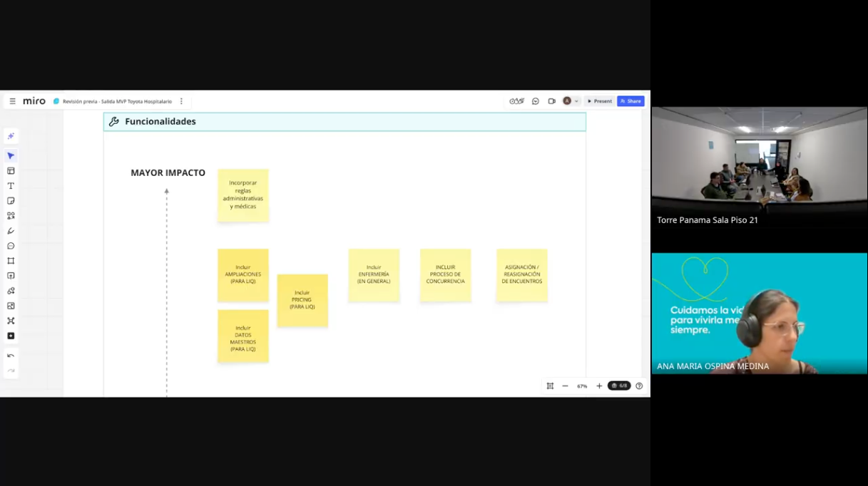
Task: Zoom out with the minus button
Action: [565, 386]
